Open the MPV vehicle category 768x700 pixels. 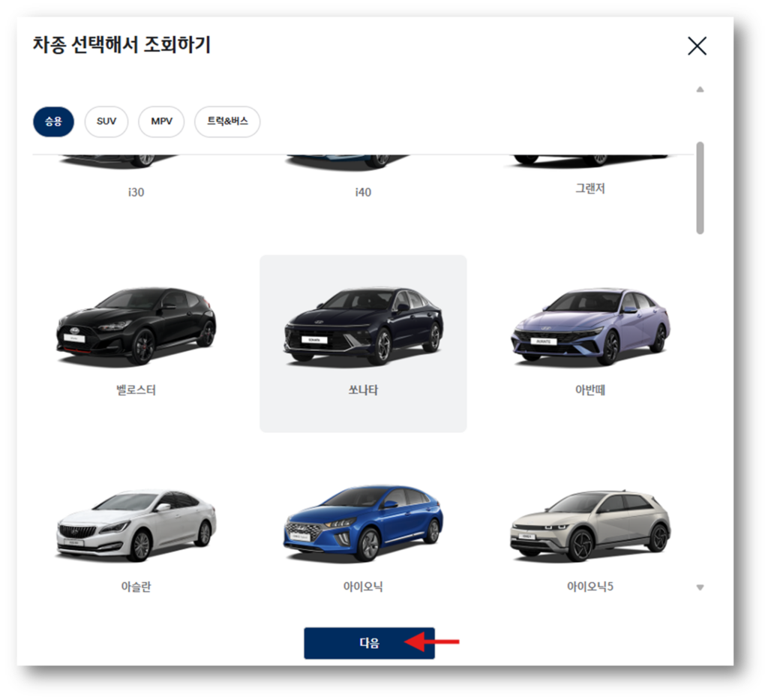click(161, 122)
